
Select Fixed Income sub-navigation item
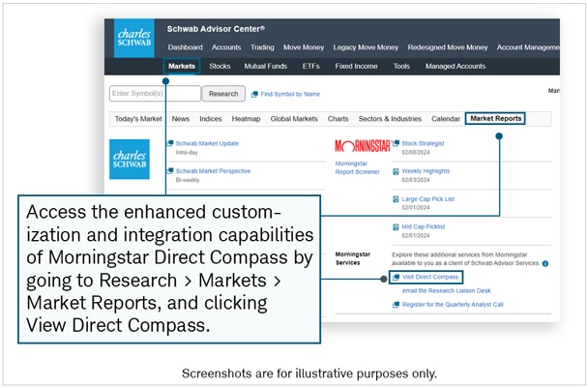(356, 66)
